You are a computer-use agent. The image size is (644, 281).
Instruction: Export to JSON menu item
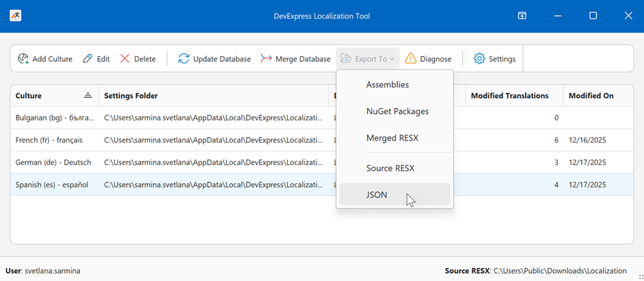[x=394, y=195]
